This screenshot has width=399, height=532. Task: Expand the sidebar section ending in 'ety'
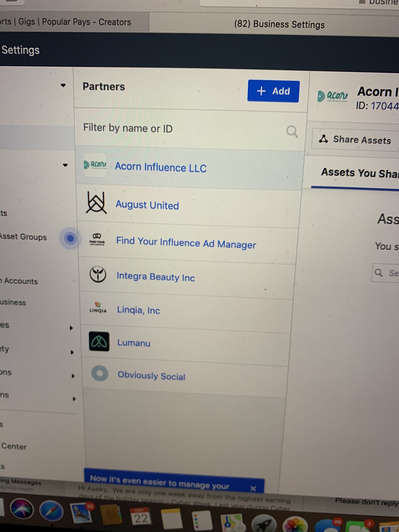point(72,352)
